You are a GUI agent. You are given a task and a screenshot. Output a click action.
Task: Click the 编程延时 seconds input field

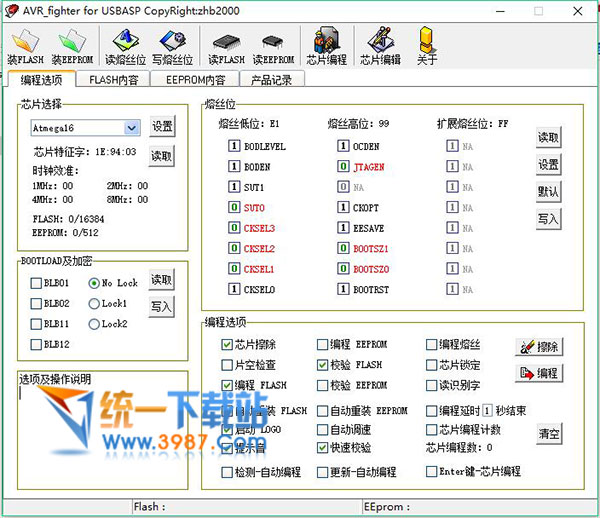[x=487, y=410]
